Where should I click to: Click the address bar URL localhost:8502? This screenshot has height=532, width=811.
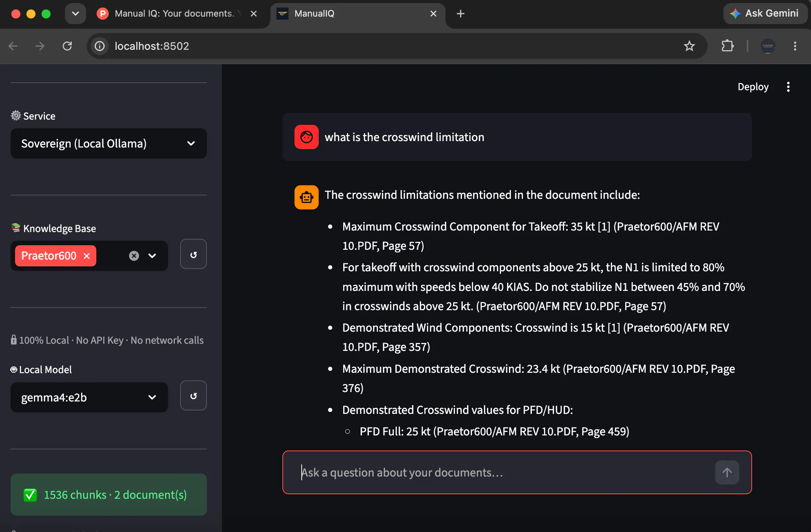pyautogui.click(x=152, y=46)
